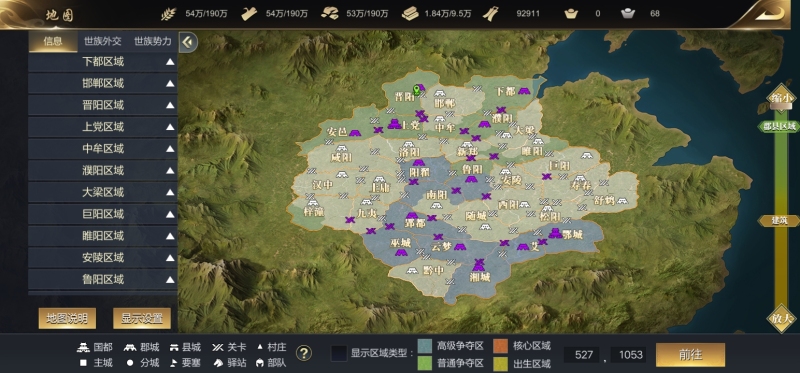The height and width of the screenshot is (373, 800).
Task: Click the back arrow icon at top right
Action: (x=769, y=14)
